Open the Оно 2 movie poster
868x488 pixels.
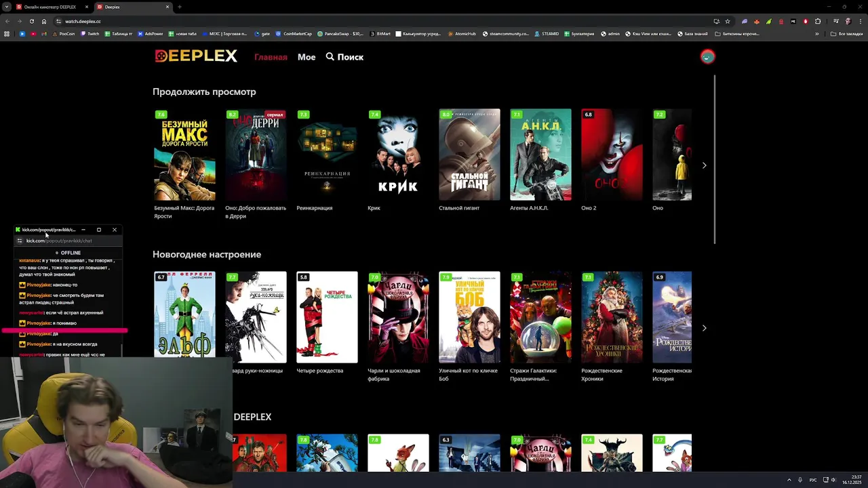point(612,155)
